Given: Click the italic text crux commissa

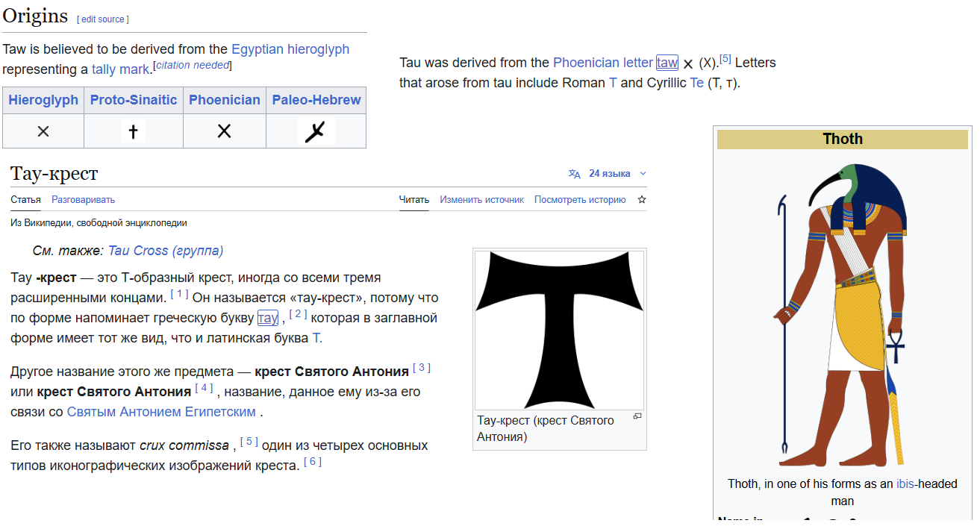Looking at the screenshot, I should [x=184, y=445].
